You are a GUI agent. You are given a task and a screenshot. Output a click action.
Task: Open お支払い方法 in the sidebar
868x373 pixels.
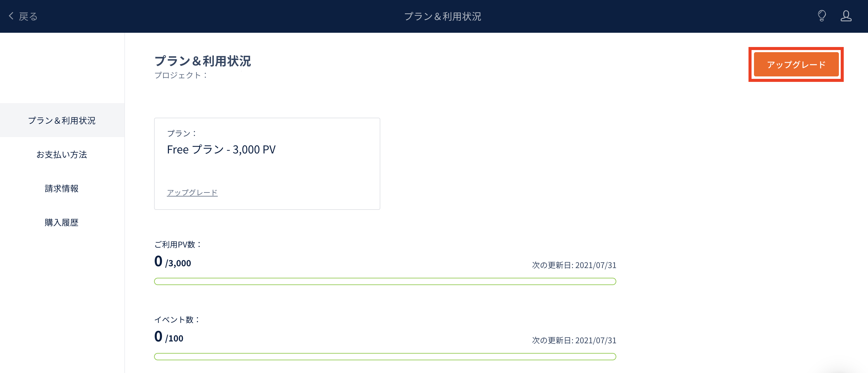[62, 154]
